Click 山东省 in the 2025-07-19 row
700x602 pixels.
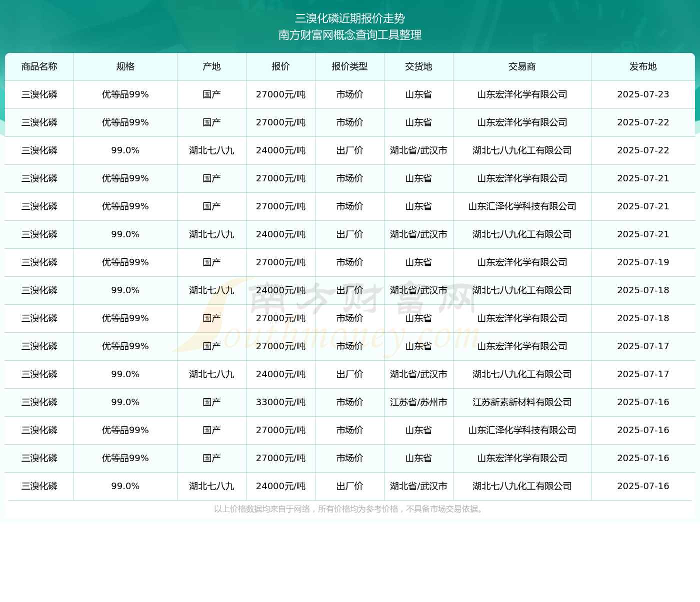419,262
